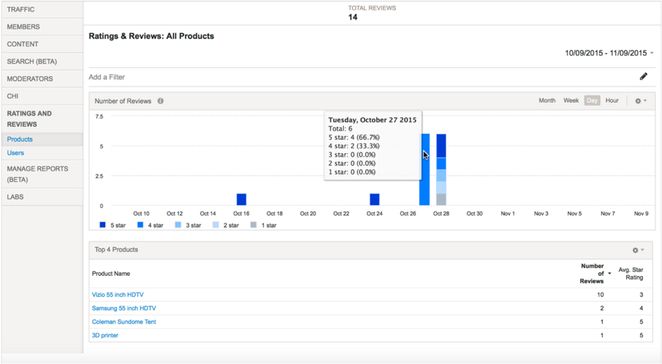This screenshot has width=662, height=364.
Task: Open the Coleman Sundome Tent link
Action: click(124, 322)
